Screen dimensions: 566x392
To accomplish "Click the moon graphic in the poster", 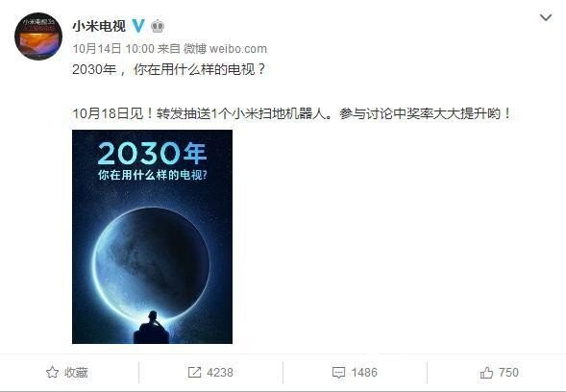I will click(x=151, y=265).
